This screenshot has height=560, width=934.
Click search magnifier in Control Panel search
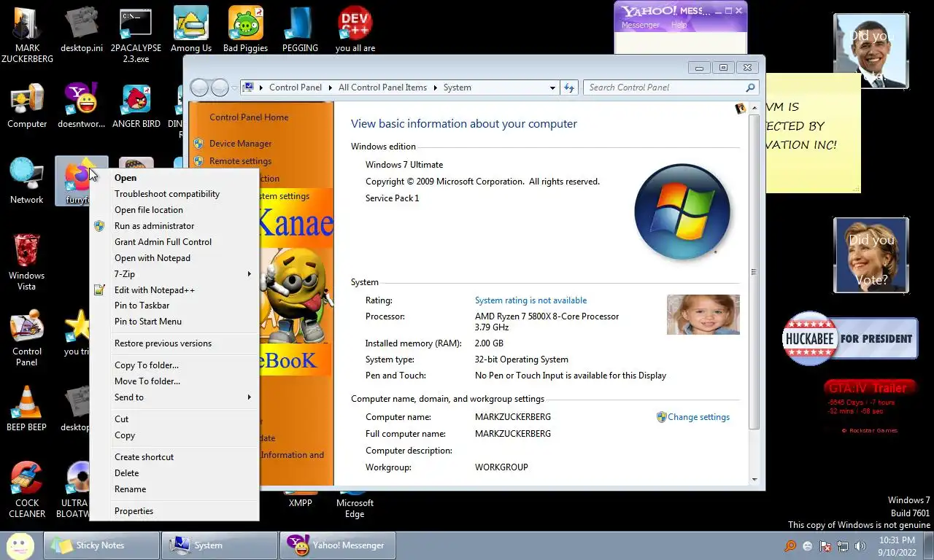tap(750, 87)
